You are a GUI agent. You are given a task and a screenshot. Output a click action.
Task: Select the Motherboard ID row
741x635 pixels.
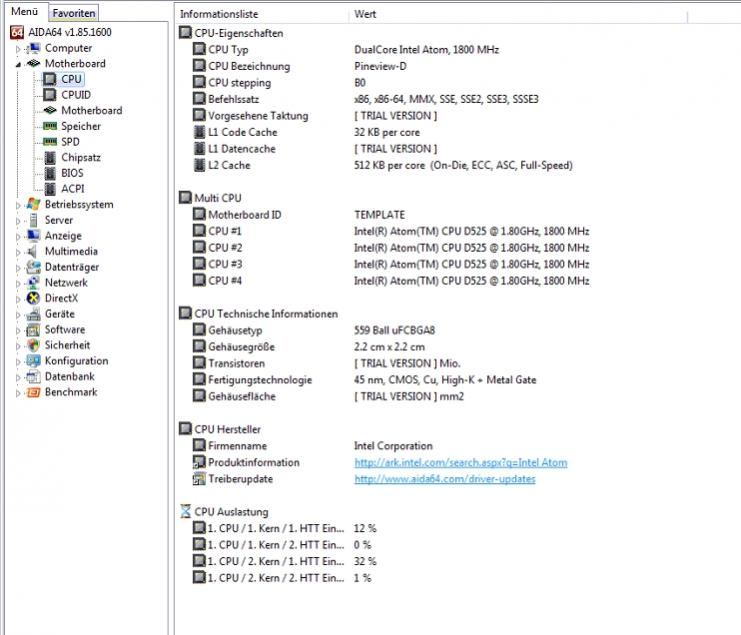299,215
